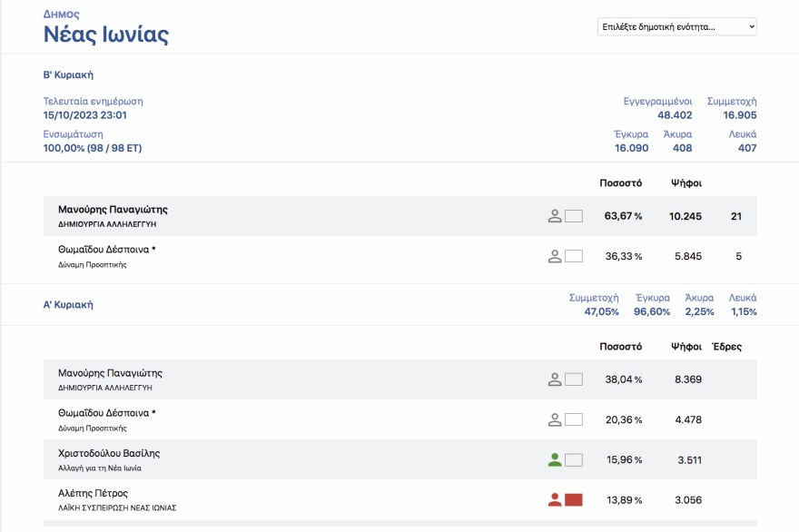
Task: Click person icon for Θωμαΐδου in Β' Κυριακή
Action: click(x=555, y=256)
